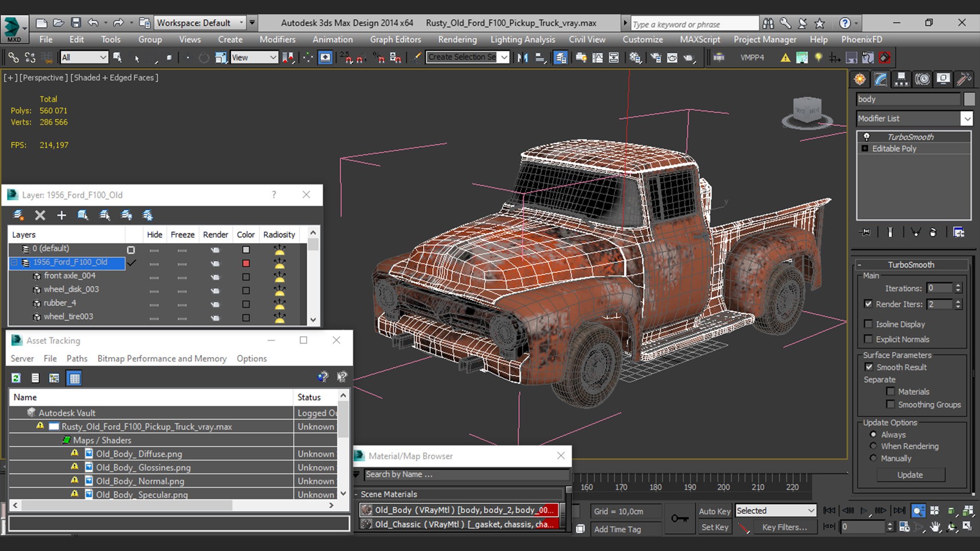This screenshot has height=551, width=980.
Task: Enable Separate by Materials checkbox
Action: 891,391
